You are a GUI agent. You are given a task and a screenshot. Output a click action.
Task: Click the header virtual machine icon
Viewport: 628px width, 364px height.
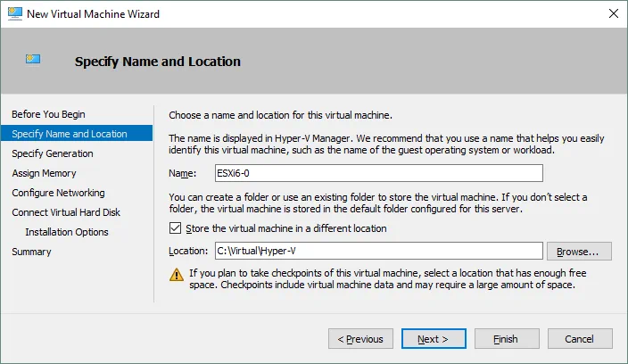click(33, 59)
